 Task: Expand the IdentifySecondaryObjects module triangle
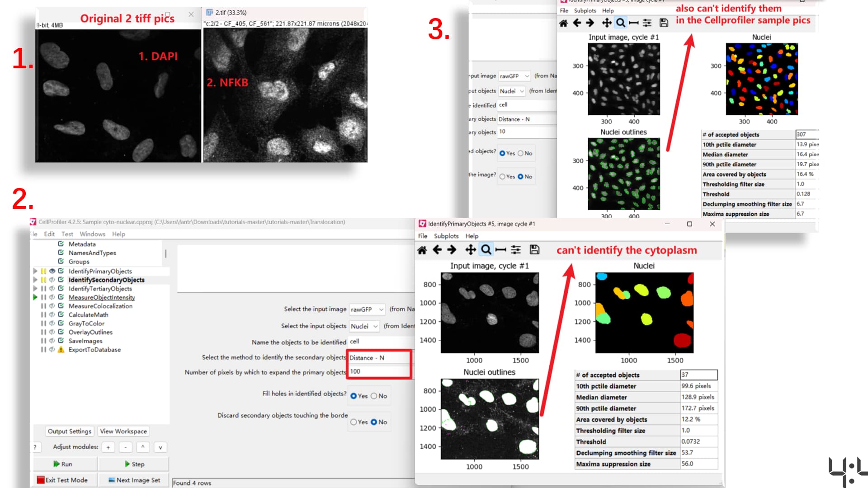[35, 280]
